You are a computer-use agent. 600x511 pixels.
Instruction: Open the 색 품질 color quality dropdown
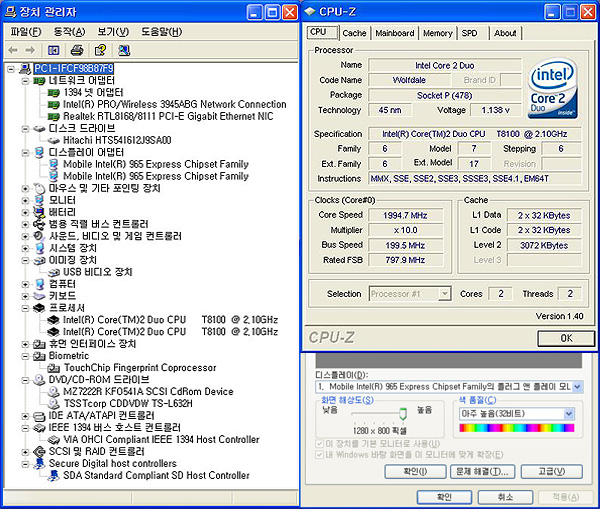(x=569, y=414)
